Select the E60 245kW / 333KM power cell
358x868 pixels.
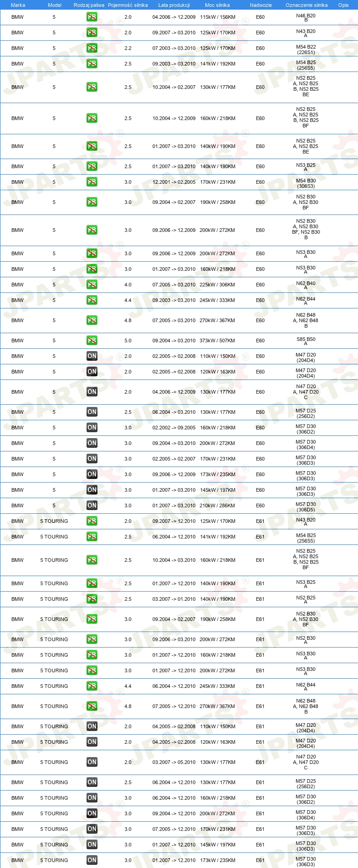pos(217,300)
